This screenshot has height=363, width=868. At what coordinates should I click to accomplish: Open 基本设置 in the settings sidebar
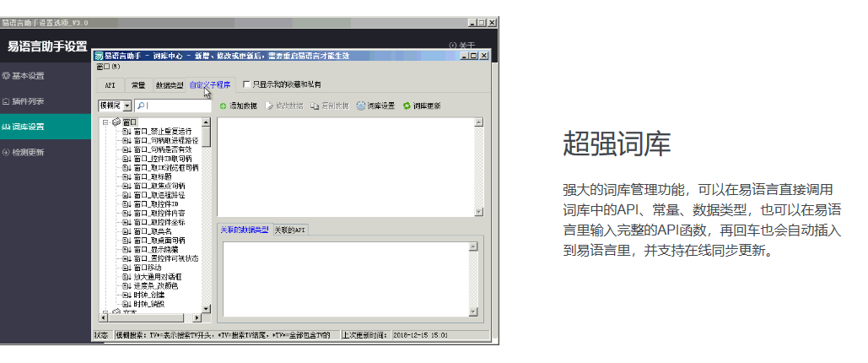46,76
